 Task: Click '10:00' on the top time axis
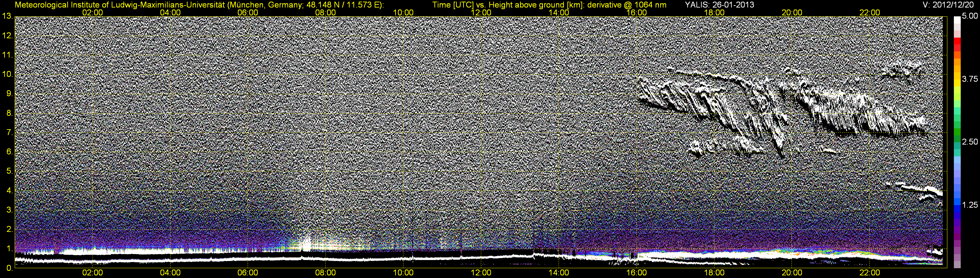click(x=403, y=12)
